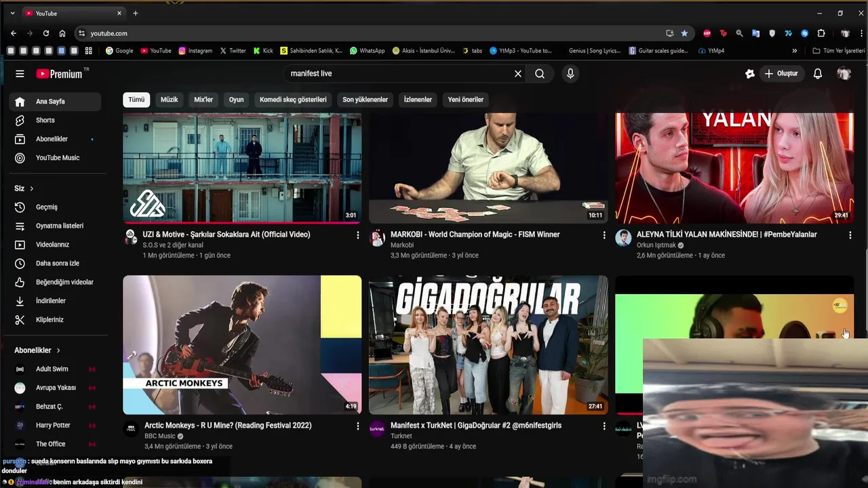Click the youtube.com address bar
This screenshot has height=488, width=868.
(373, 33)
